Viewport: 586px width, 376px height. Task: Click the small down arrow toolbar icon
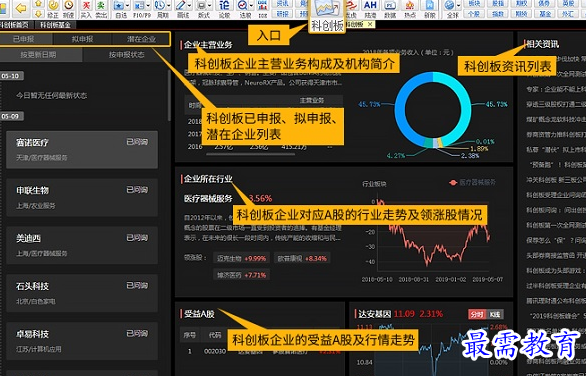coord(38,14)
